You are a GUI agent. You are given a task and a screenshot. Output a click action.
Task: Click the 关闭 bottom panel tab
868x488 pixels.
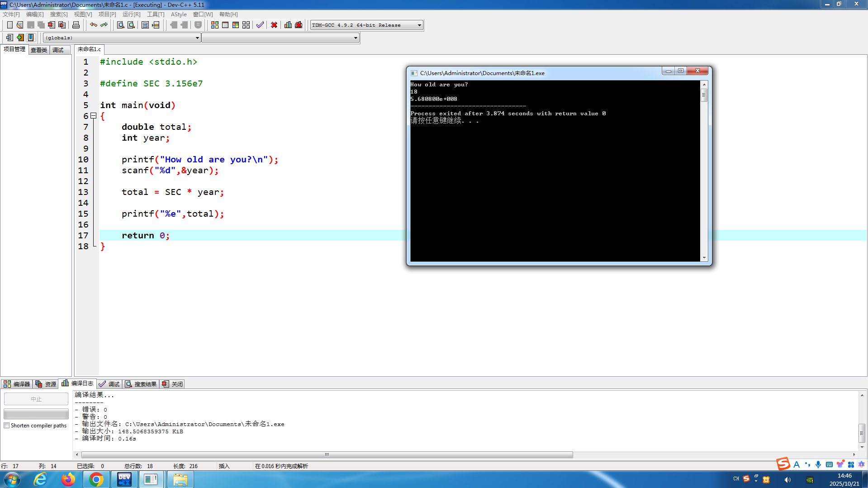(x=172, y=384)
